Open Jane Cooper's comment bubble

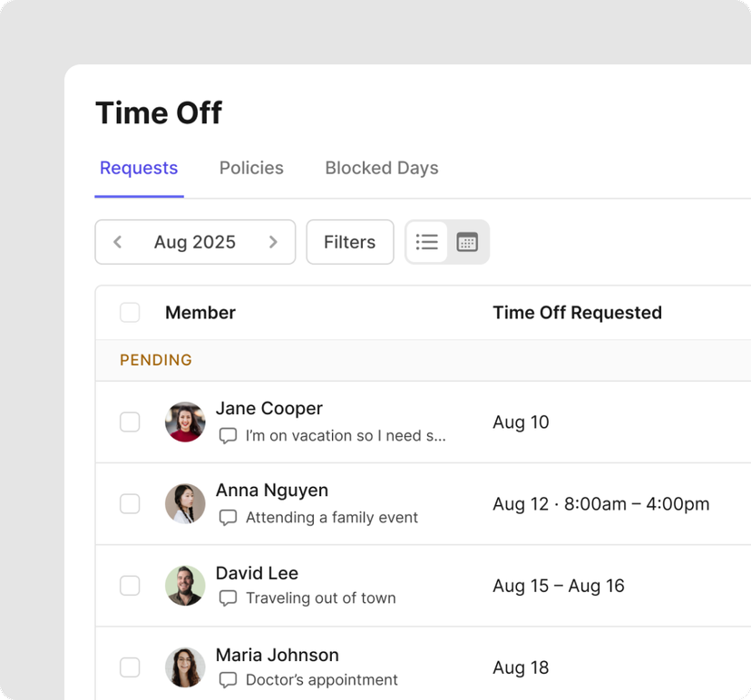(x=228, y=435)
